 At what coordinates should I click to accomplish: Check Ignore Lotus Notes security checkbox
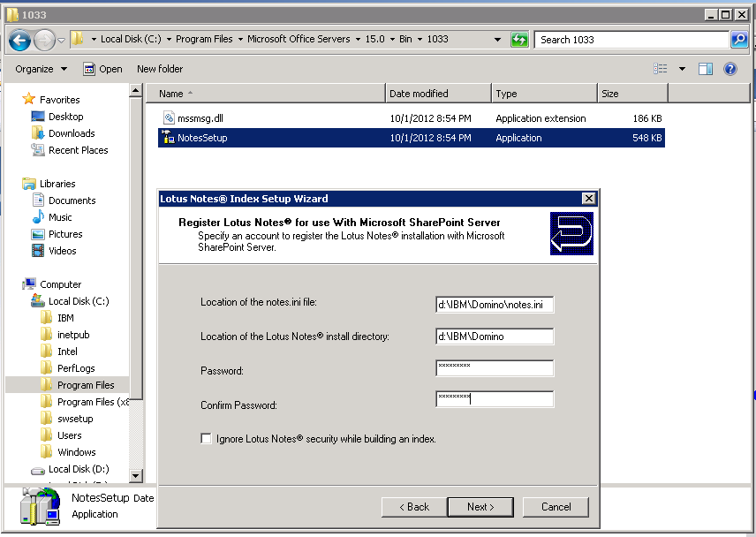coord(206,439)
